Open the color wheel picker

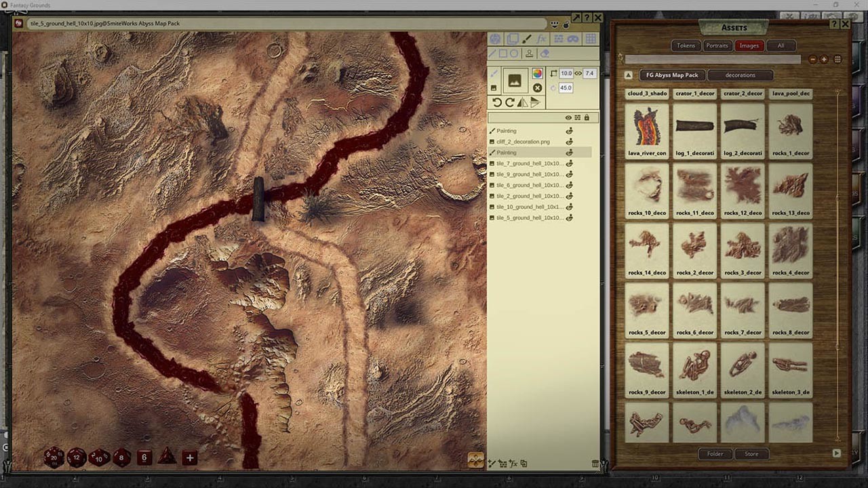[x=538, y=73]
